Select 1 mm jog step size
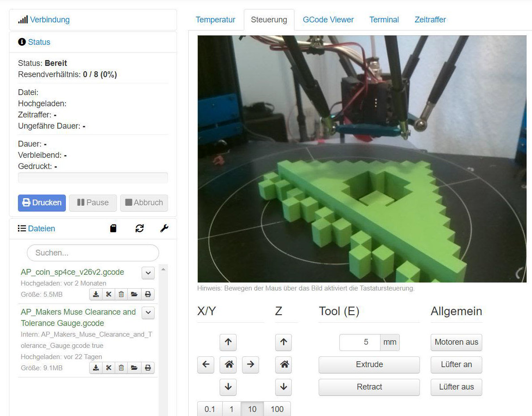 coord(231,409)
